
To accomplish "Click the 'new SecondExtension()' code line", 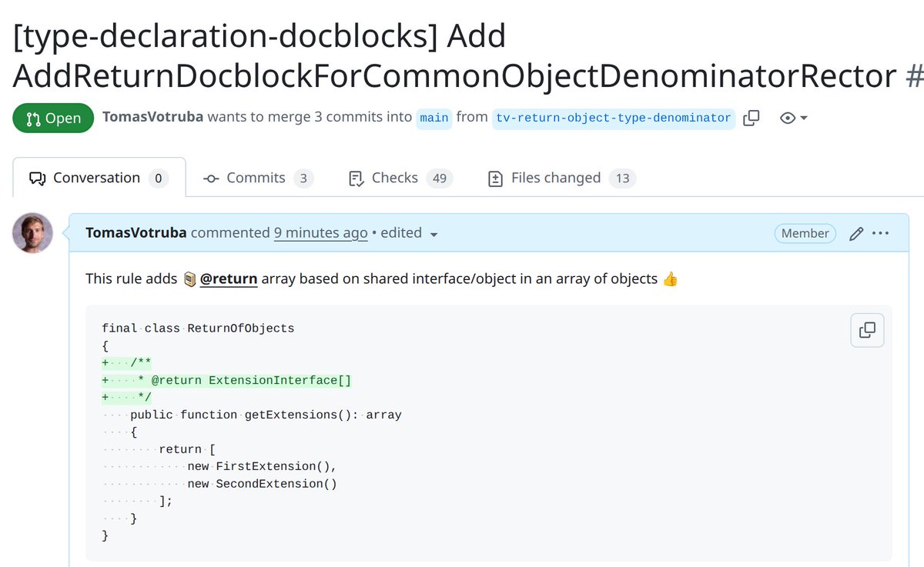I will (x=263, y=484).
